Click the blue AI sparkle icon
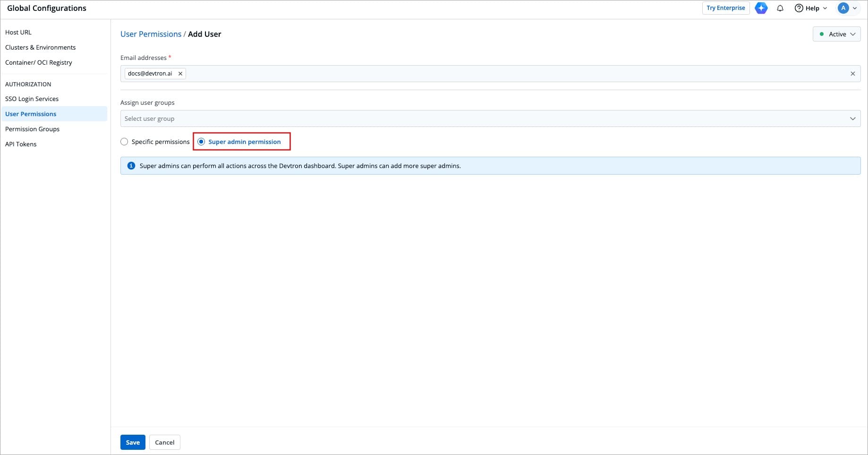The image size is (868, 455). pyautogui.click(x=761, y=8)
